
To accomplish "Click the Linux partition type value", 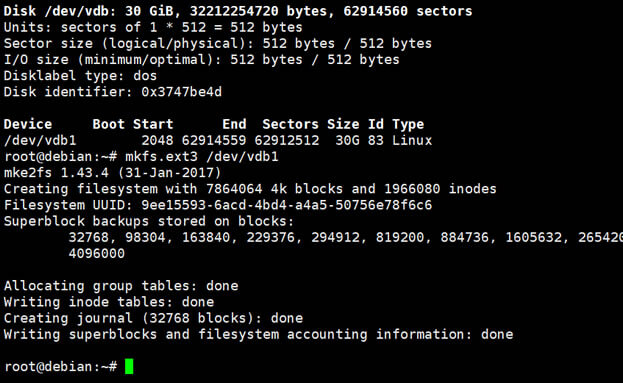I will (412, 140).
